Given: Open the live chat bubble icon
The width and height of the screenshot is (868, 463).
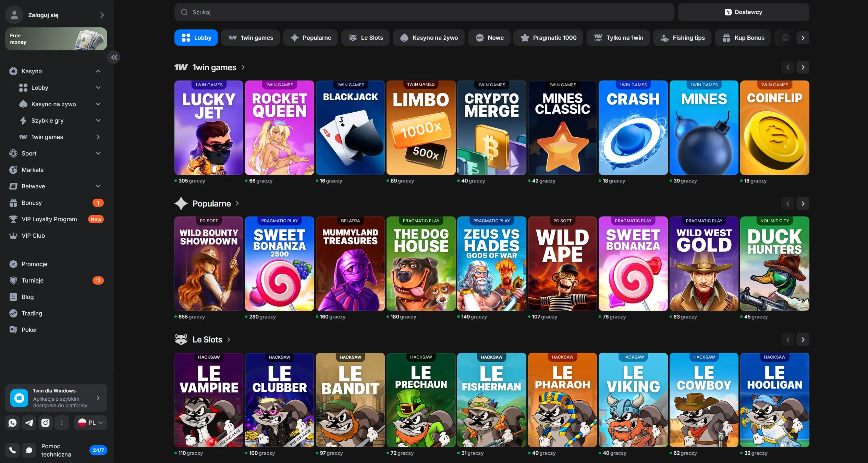Looking at the screenshot, I should 29,450.
